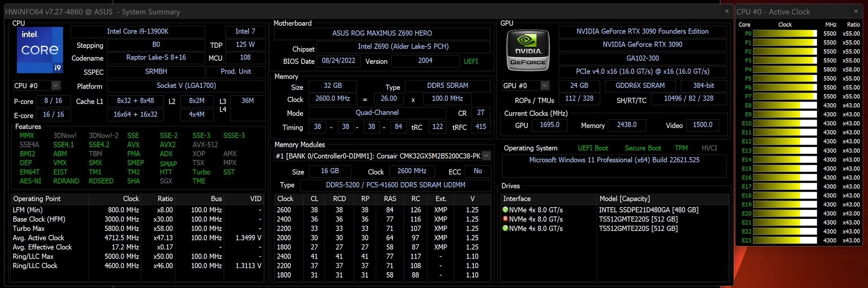The width and height of the screenshot is (868, 288).
Task: Click the tRFC value 415
Action: (481, 127)
